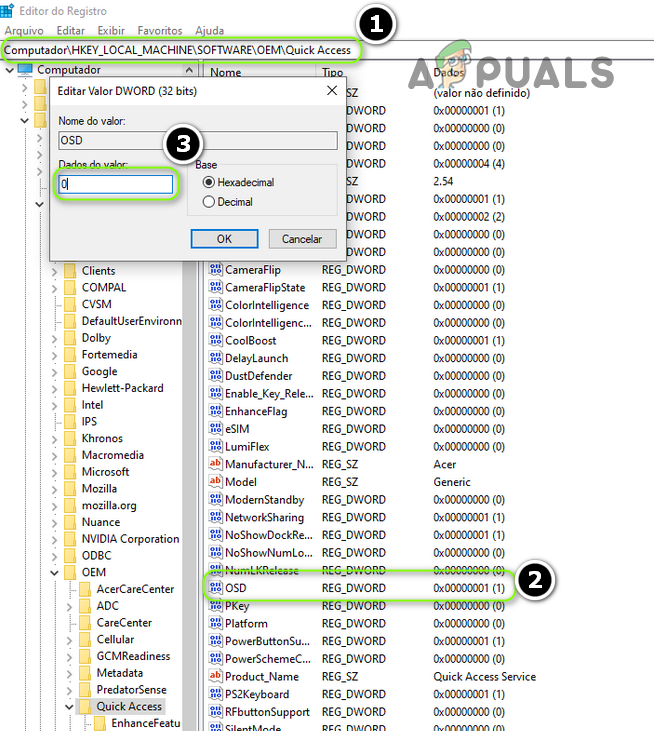Click the CameraFlip DWORD value icon

point(215,269)
